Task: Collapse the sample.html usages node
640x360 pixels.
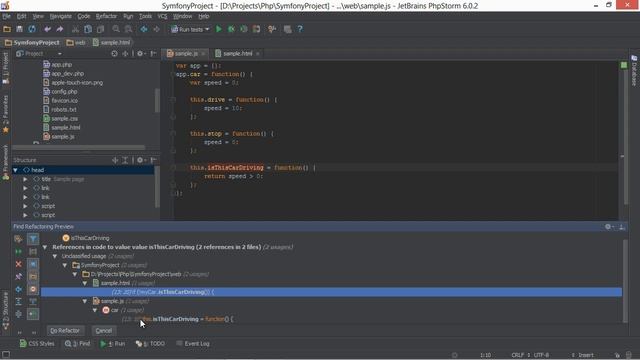Action: (x=85, y=283)
